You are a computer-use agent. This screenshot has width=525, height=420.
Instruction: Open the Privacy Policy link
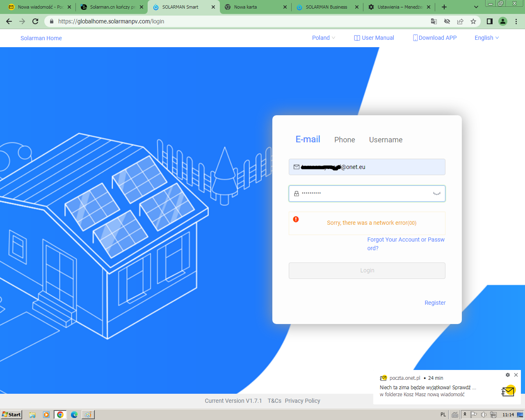coord(303,401)
